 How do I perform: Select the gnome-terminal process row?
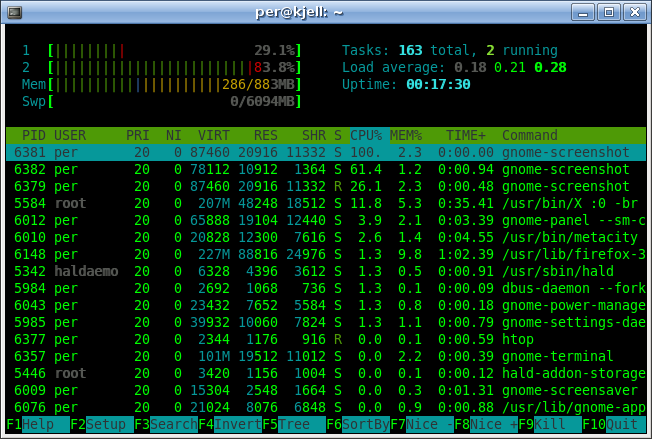click(326, 357)
